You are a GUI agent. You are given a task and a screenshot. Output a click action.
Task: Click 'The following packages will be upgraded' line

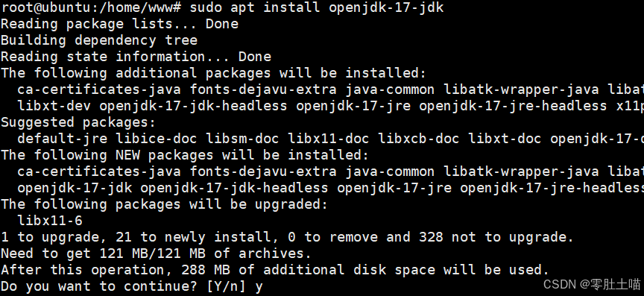(164, 205)
